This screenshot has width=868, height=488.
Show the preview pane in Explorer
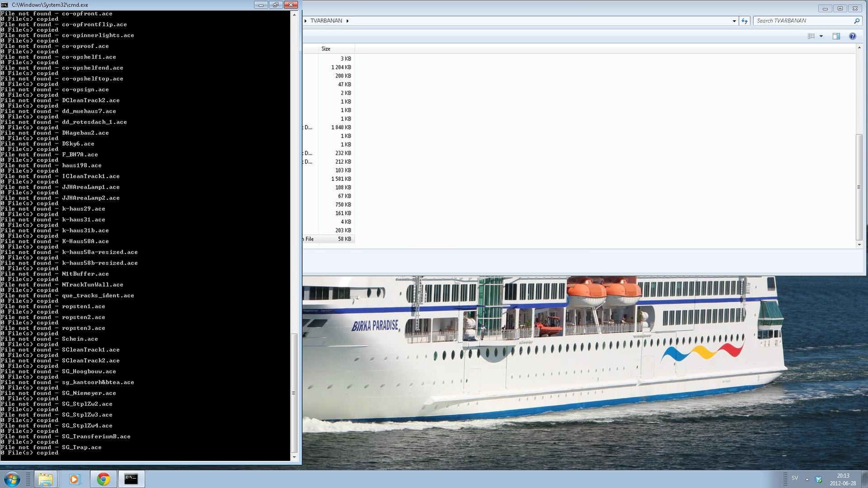[836, 36]
